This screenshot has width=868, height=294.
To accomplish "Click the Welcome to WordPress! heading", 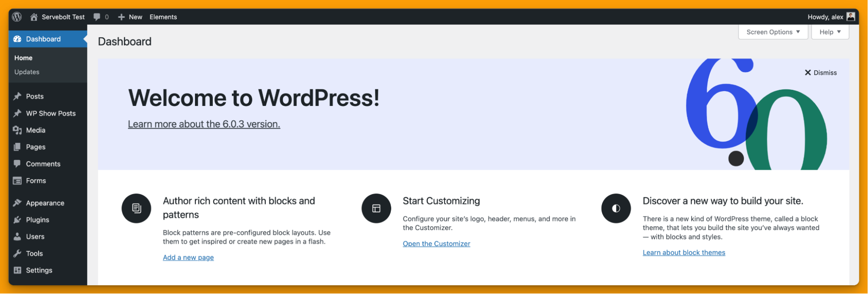I will (254, 98).
